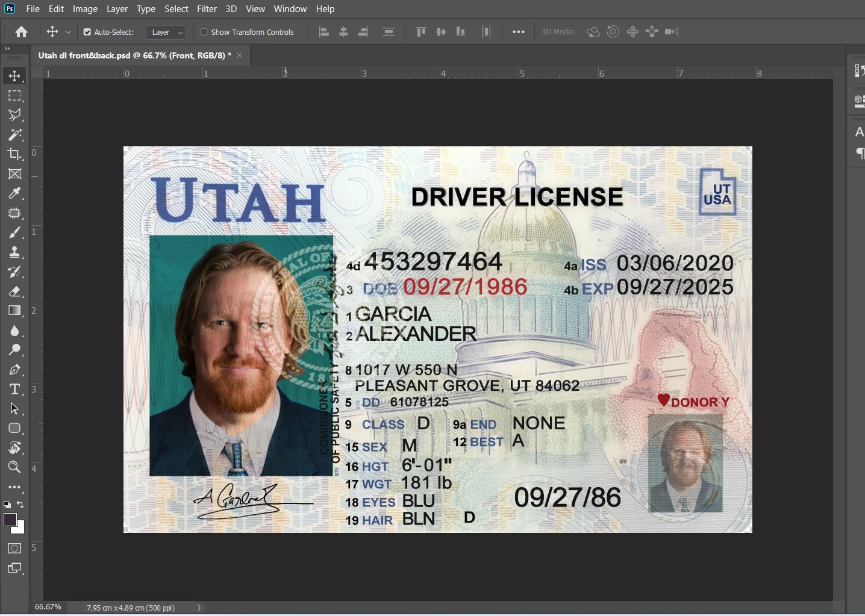Click the 3D Pan mode icon
865x616 pixels.
click(x=632, y=32)
